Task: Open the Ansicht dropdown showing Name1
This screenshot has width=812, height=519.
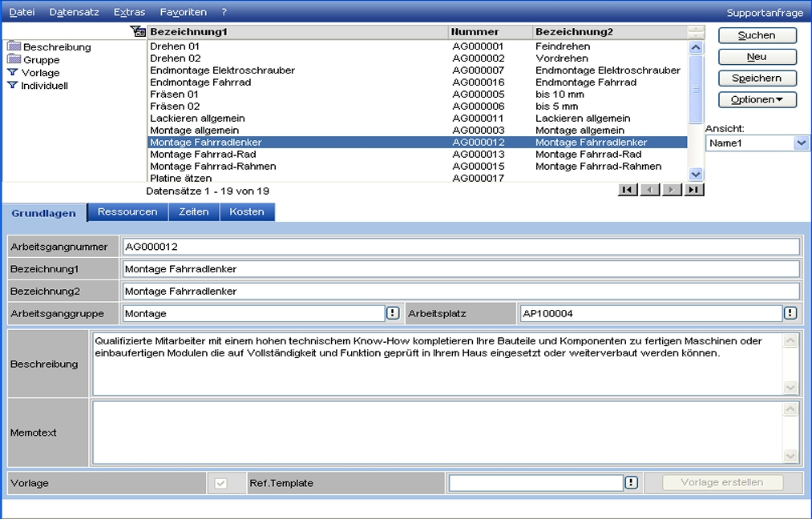Action: click(757, 143)
